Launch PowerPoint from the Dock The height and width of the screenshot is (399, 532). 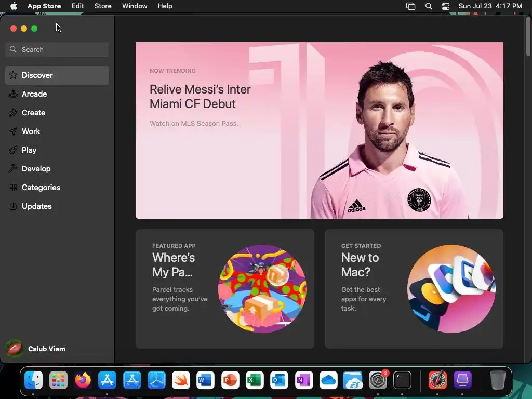click(230, 380)
